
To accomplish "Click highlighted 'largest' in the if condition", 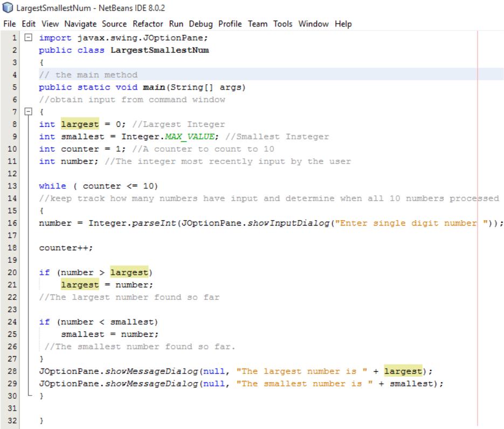I will pos(129,273).
